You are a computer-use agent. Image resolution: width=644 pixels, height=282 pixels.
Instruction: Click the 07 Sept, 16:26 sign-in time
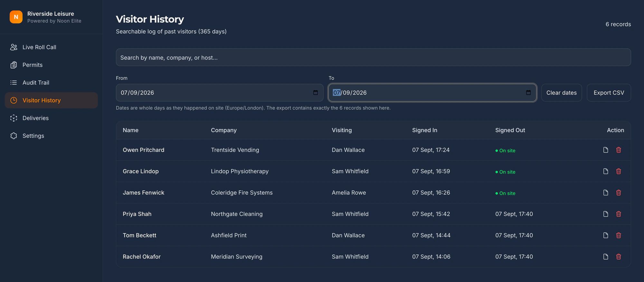click(431, 193)
